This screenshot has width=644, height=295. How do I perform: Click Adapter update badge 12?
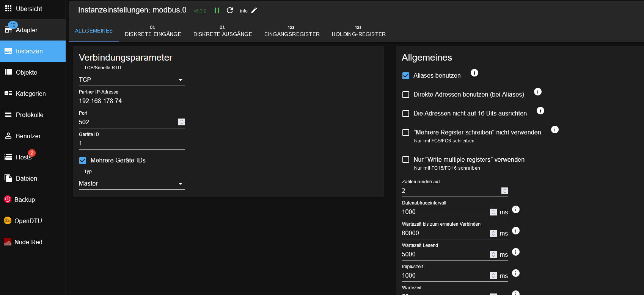pyautogui.click(x=13, y=25)
